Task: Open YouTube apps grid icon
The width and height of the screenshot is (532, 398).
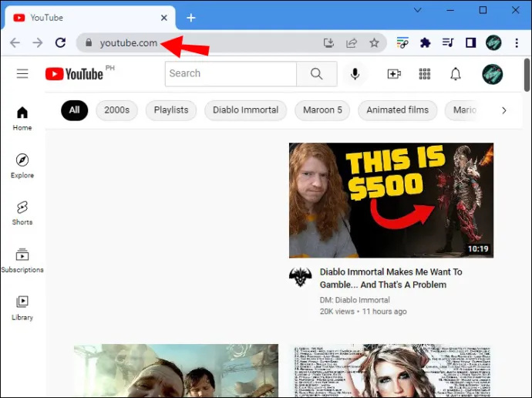Action: [425, 73]
